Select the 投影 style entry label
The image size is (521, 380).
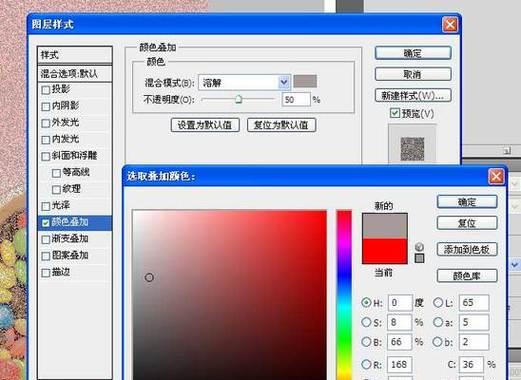[61, 89]
